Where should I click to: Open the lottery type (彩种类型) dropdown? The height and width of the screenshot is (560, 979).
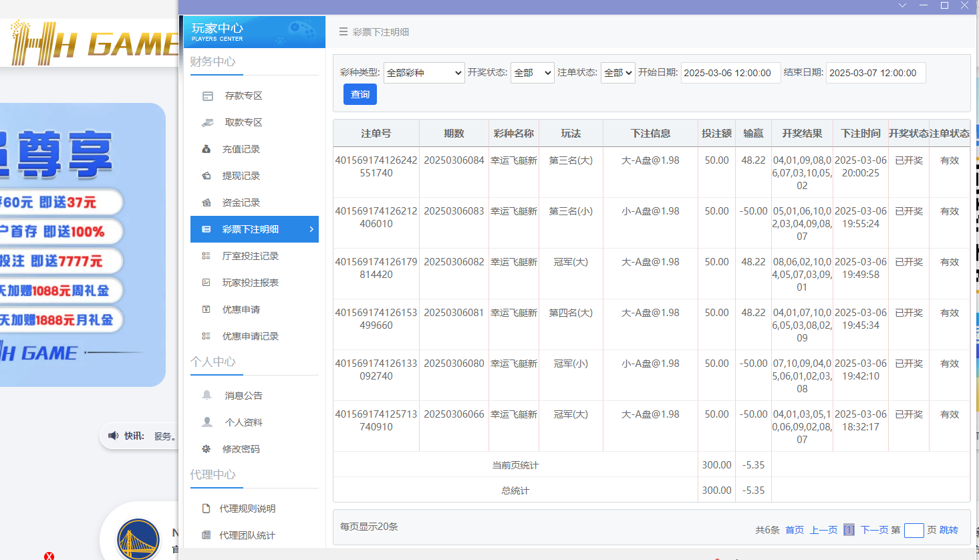pyautogui.click(x=424, y=73)
